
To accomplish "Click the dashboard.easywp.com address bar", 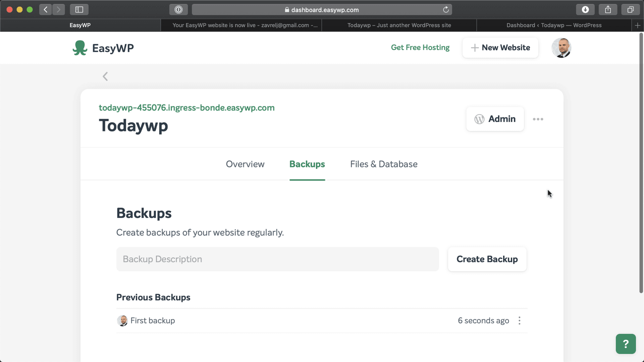I will pos(322,10).
